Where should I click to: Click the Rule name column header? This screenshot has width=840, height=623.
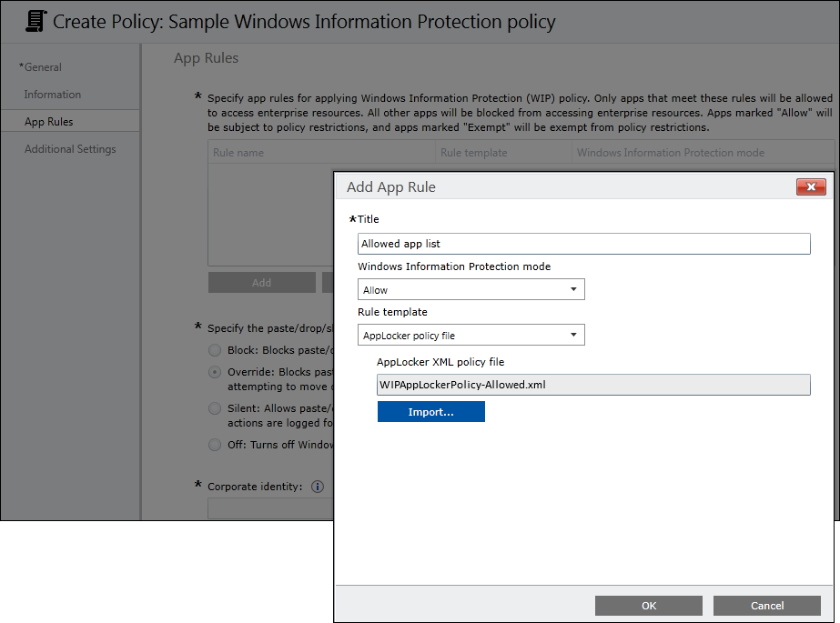[x=238, y=153]
